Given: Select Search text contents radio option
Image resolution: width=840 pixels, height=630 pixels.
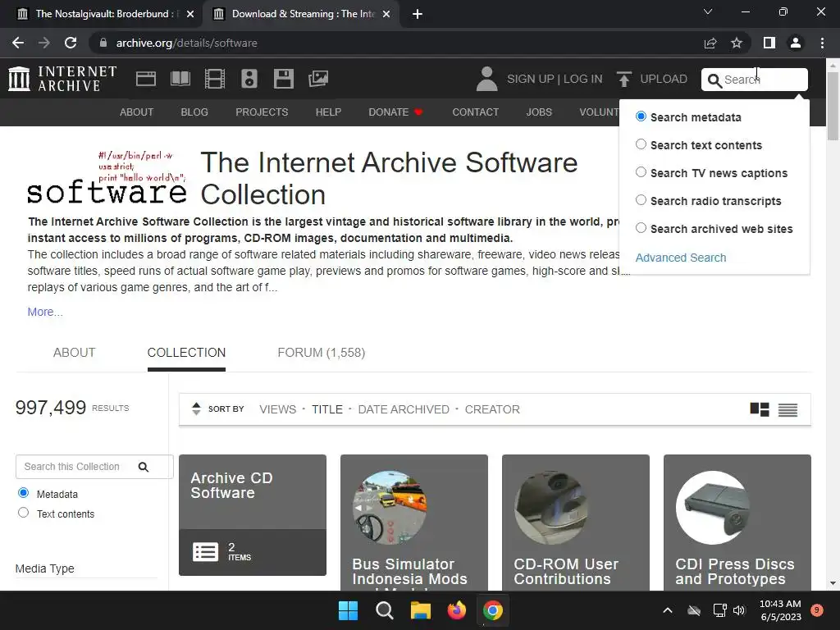Looking at the screenshot, I should tap(641, 144).
